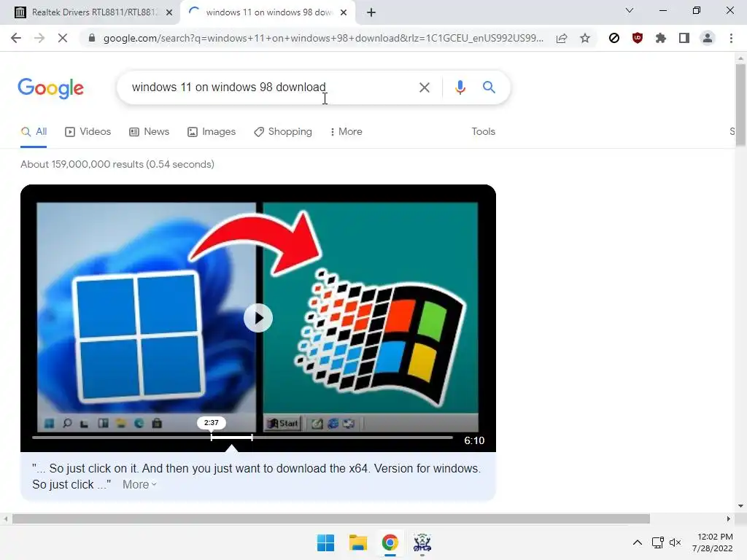Click the 2:37 video timestamp marker
747x560 pixels.
(212, 423)
